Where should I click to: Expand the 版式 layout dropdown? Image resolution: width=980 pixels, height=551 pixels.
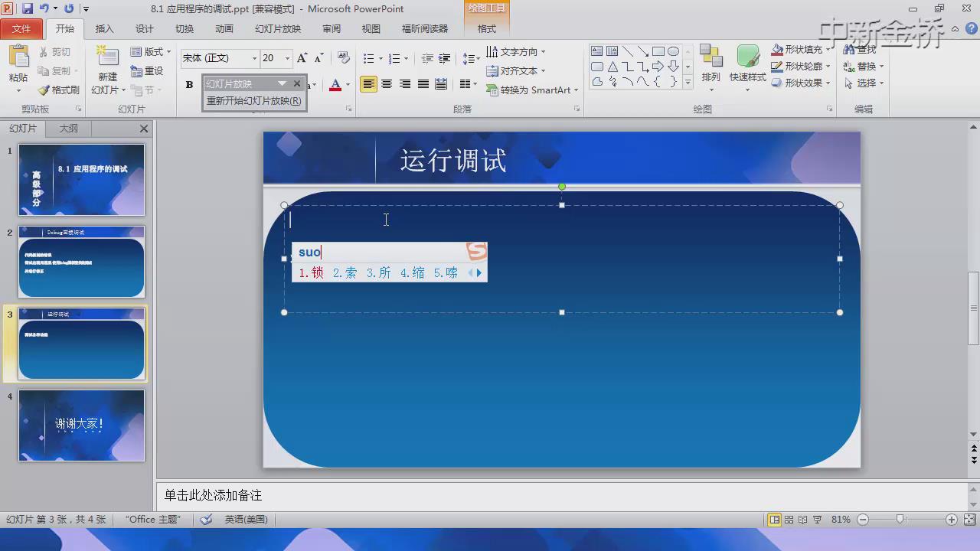151,52
